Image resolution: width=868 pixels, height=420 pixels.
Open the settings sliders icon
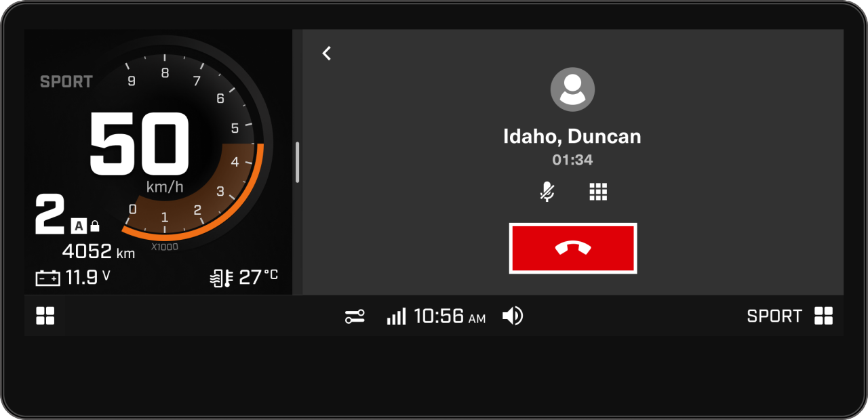[x=355, y=316]
